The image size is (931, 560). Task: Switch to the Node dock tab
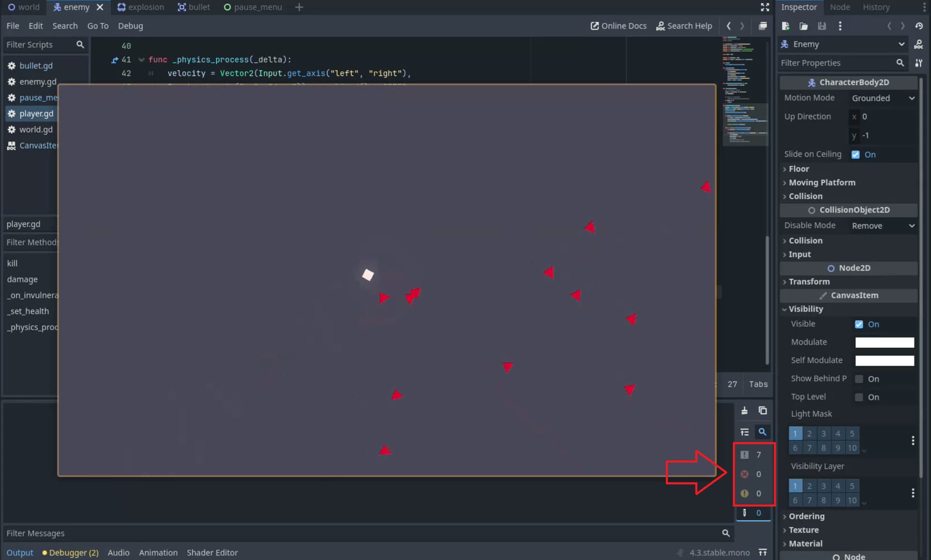coord(840,7)
